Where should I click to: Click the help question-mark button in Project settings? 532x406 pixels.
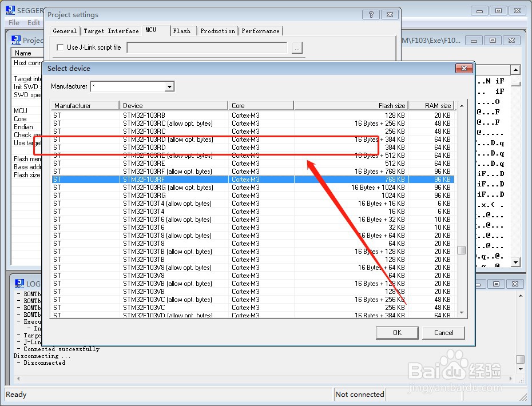point(371,15)
